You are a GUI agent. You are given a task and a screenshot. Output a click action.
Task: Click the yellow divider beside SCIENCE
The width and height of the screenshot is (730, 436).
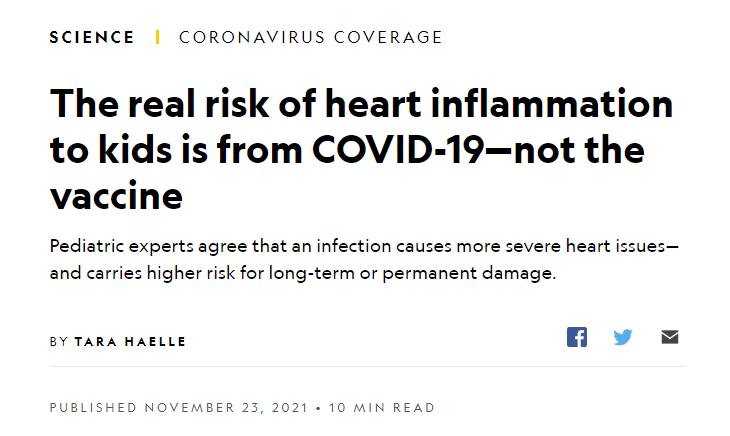coord(157,37)
